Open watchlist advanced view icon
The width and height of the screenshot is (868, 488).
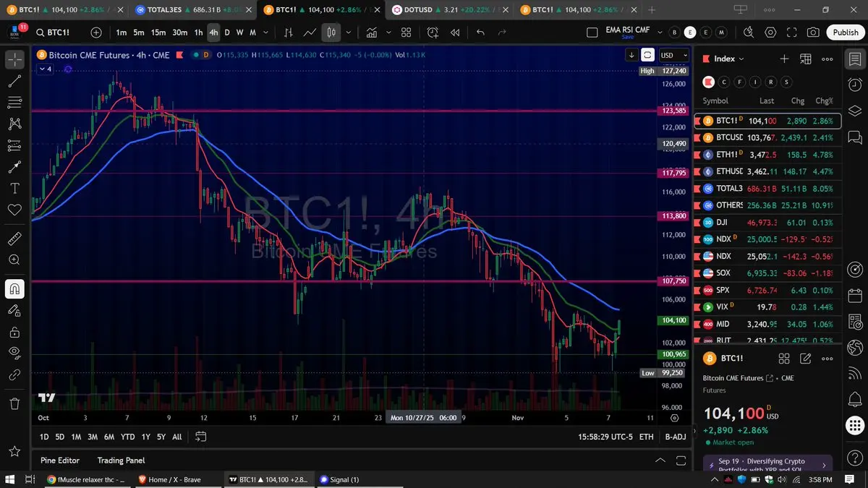tap(806, 59)
